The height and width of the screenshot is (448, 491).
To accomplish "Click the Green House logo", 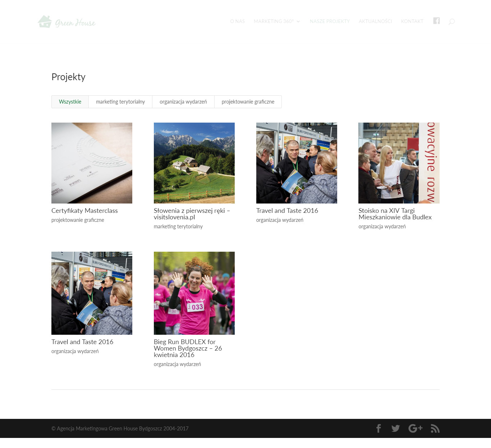I will 66,22.
